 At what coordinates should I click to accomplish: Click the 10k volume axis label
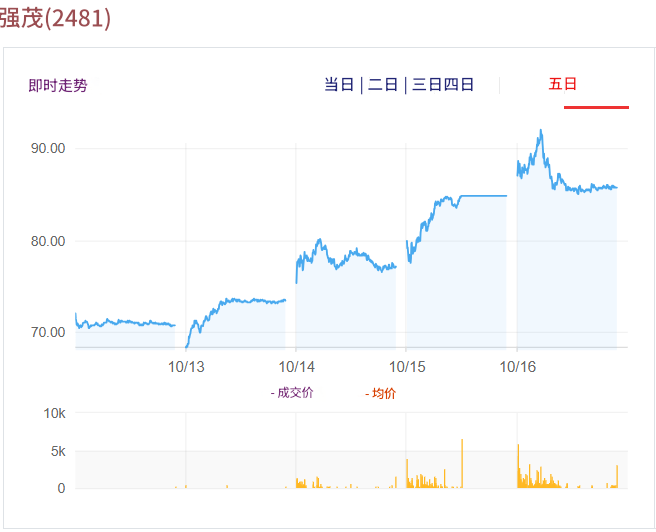(54, 413)
